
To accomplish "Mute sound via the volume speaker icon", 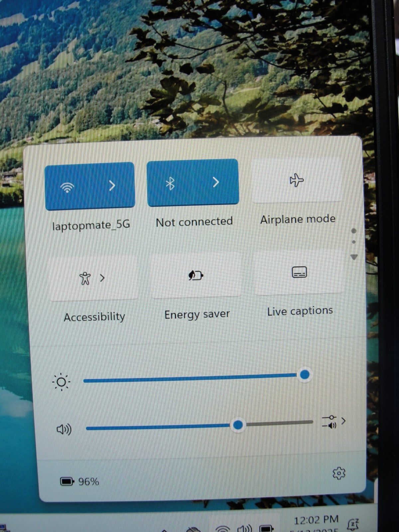I will (x=64, y=430).
